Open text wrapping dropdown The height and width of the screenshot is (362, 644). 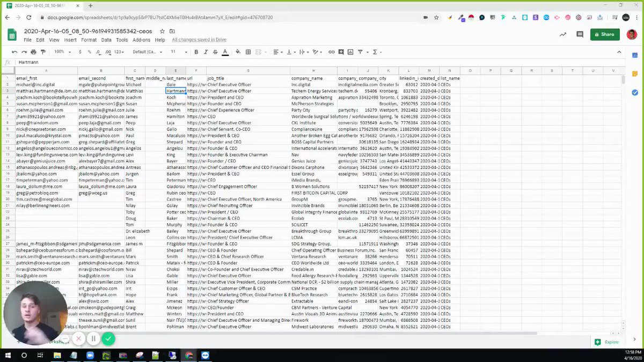pyautogui.click(x=304, y=52)
